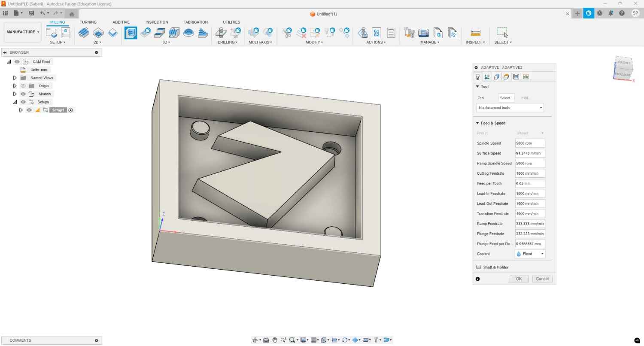The width and height of the screenshot is (644, 346).
Task: Open the Coolant Flood dropdown
Action: click(530, 254)
